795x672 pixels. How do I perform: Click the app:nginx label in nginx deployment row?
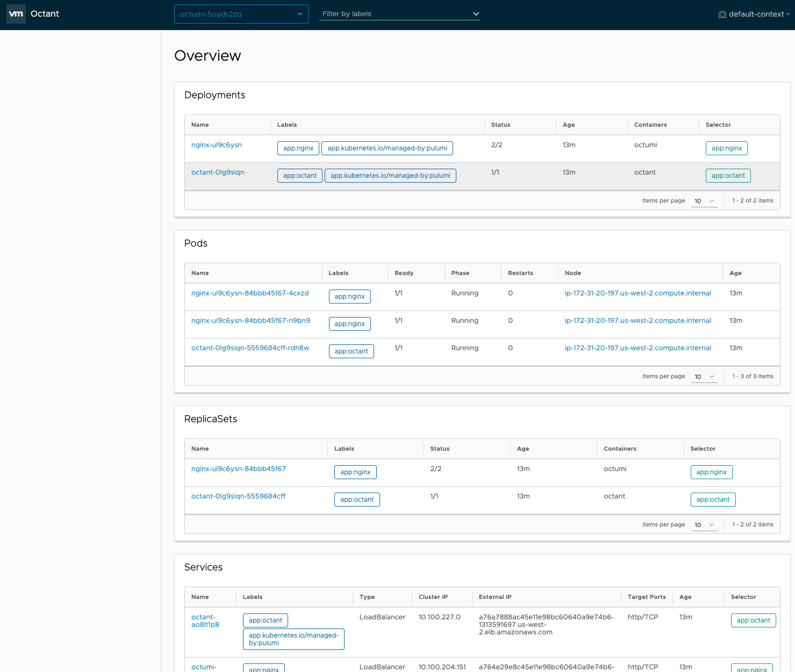(298, 148)
